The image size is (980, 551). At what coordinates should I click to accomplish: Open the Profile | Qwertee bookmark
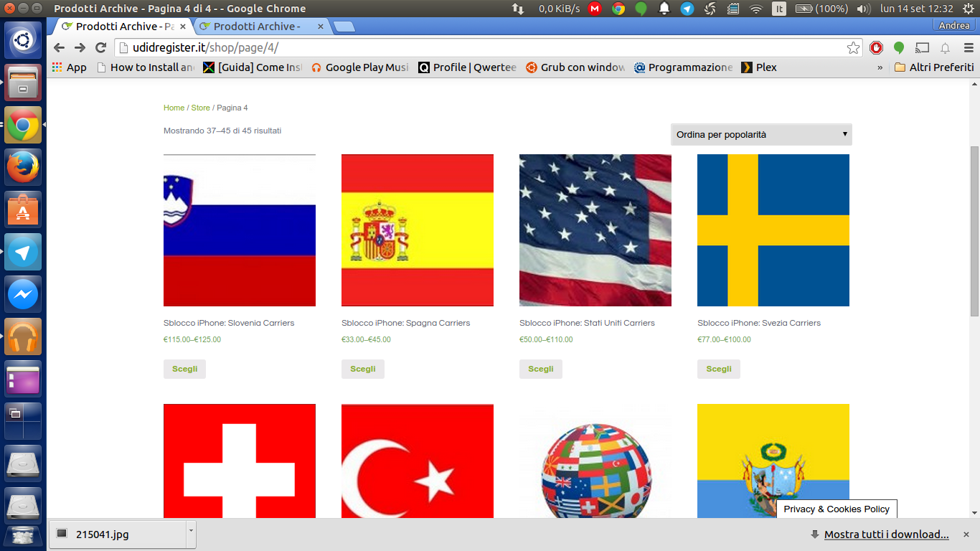[468, 67]
